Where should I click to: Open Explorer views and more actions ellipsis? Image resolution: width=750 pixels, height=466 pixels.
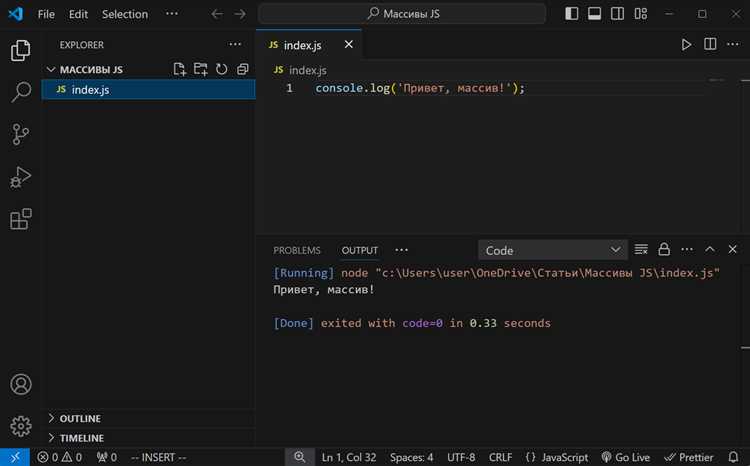[235, 44]
